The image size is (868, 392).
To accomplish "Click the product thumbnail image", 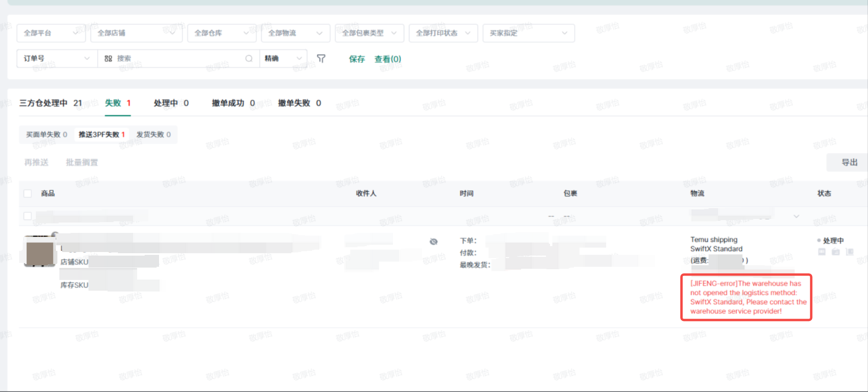I will (39, 252).
